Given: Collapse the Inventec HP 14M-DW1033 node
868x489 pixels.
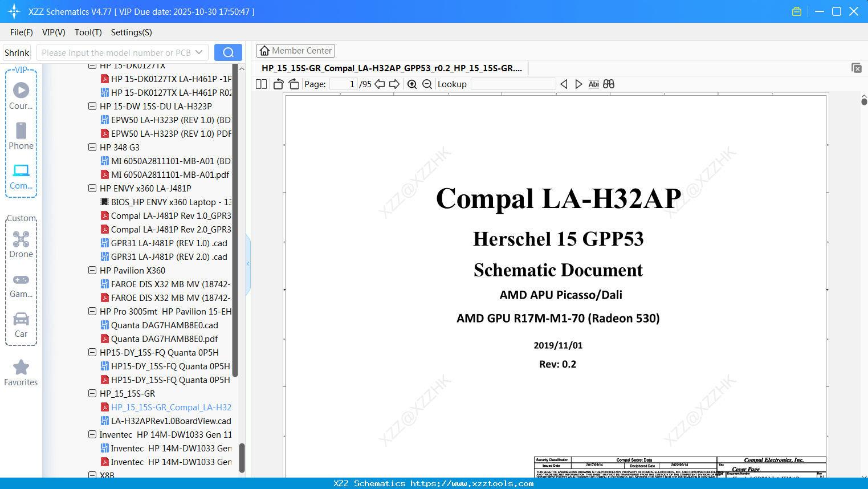Looking at the screenshot, I should (92, 434).
